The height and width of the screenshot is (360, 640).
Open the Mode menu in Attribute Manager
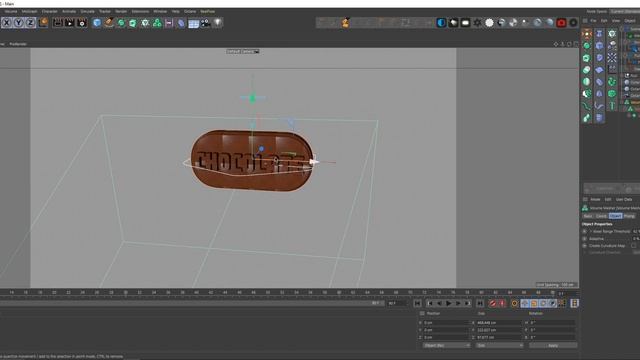pos(596,200)
